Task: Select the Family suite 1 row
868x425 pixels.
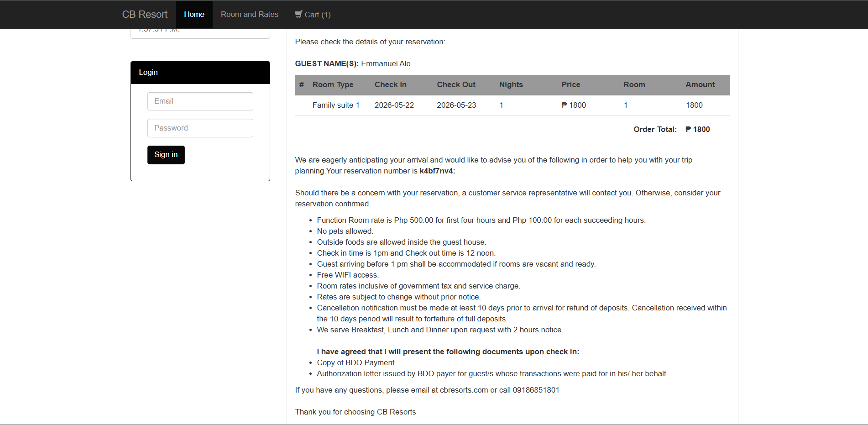Action: (512, 105)
